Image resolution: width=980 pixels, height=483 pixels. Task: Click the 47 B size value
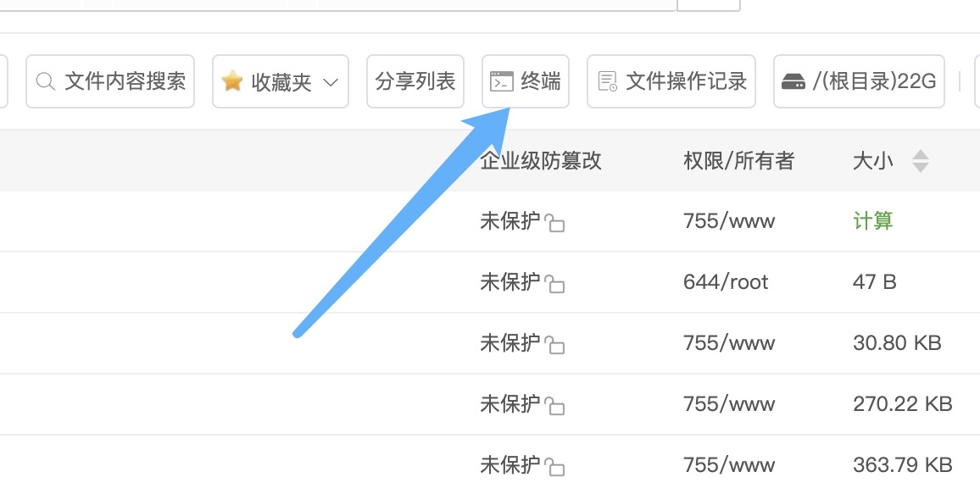874,282
